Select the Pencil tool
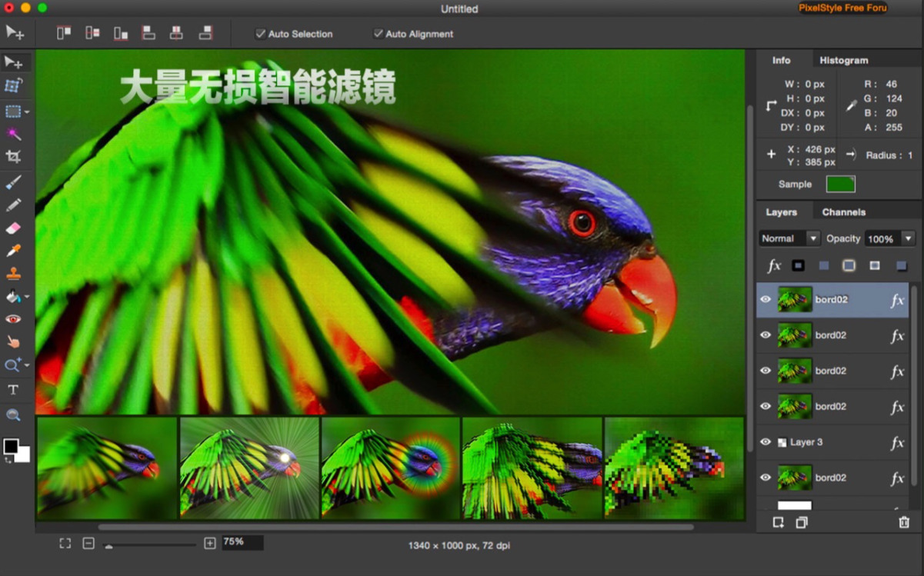Image resolution: width=924 pixels, height=576 pixels. click(x=14, y=205)
